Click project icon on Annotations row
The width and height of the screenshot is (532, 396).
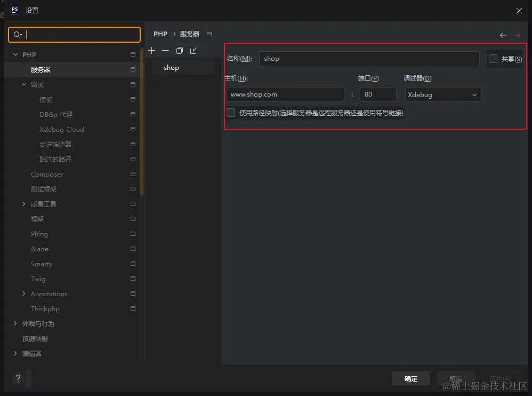click(x=133, y=294)
